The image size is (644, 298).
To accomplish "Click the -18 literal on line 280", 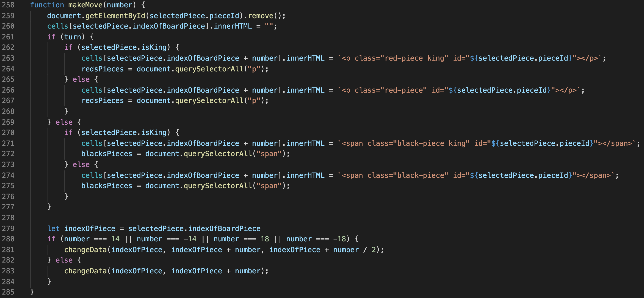I will click(339, 239).
